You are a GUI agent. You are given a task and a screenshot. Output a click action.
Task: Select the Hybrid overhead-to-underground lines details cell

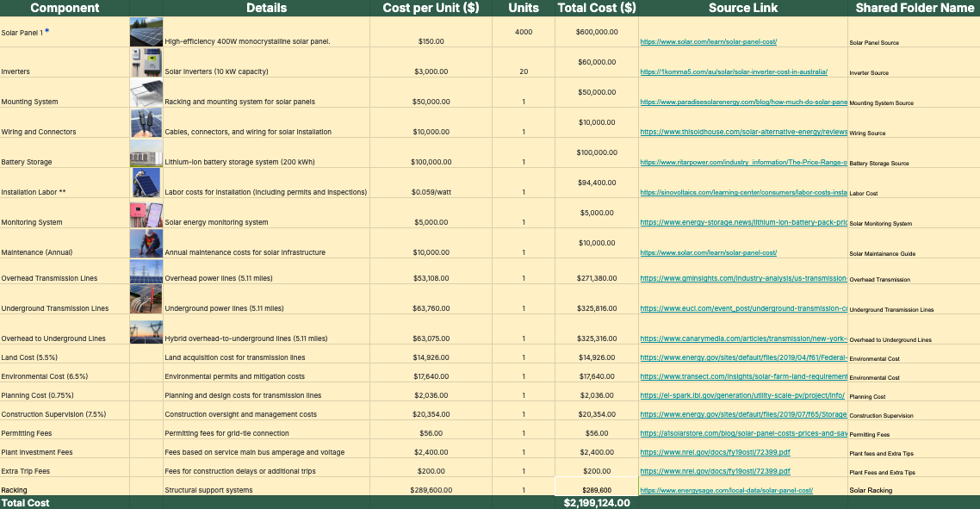pos(266,330)
